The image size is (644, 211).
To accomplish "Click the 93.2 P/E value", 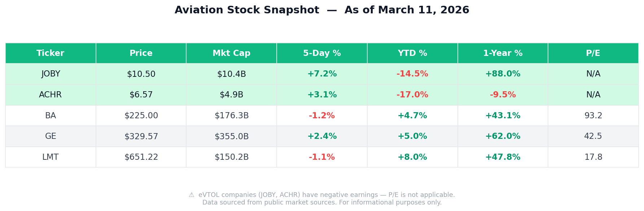I will [593, 116].
